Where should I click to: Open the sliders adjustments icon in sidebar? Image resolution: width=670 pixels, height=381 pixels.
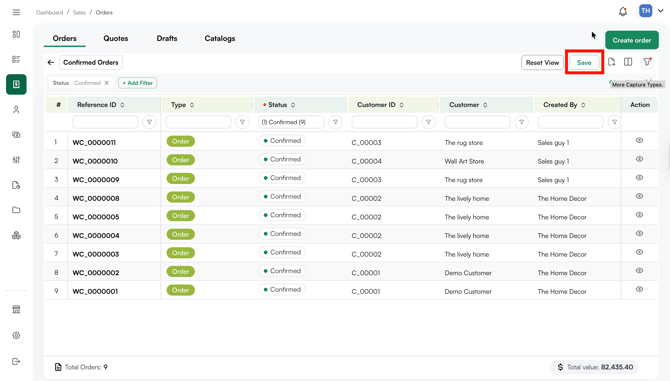click(16, 160)
